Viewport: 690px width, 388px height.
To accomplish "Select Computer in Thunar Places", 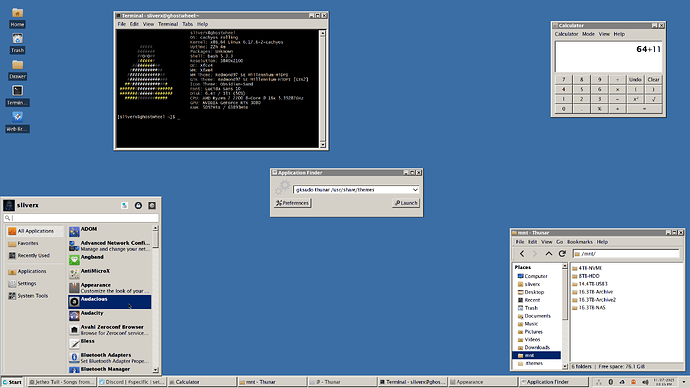I will [x=536, y=276].
